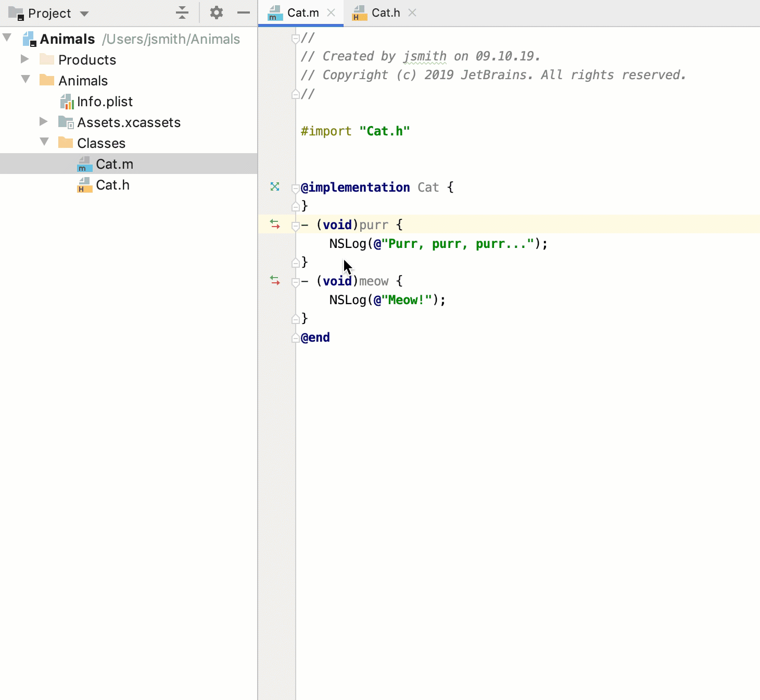
Task: Select Cat.h in the Project tree
Action: (x=112, y=184)
